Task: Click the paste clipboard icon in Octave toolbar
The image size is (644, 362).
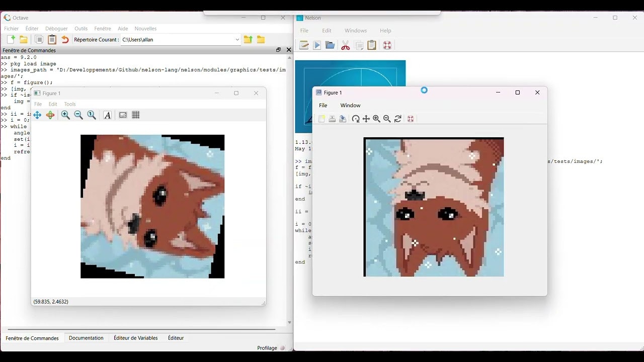Action: pos(52,40)
